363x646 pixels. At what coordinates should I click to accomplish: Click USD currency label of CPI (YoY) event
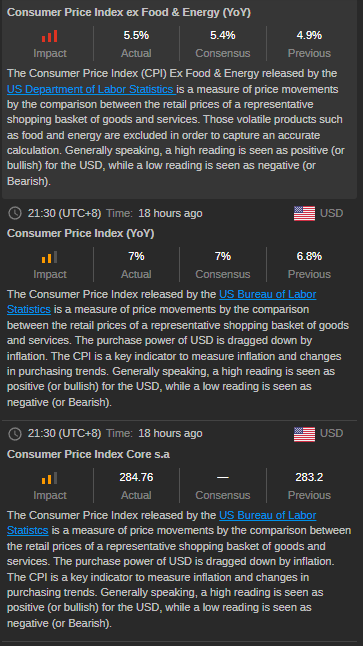click(x=332, y=213)
